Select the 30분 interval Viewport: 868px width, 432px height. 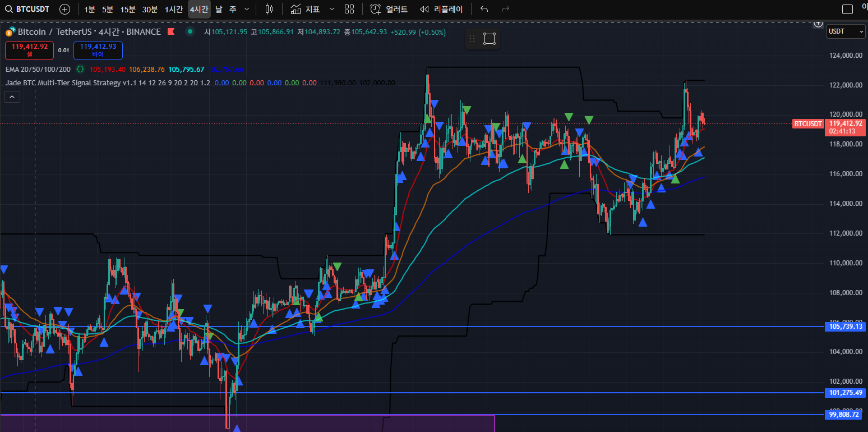[x=150, y=9]
